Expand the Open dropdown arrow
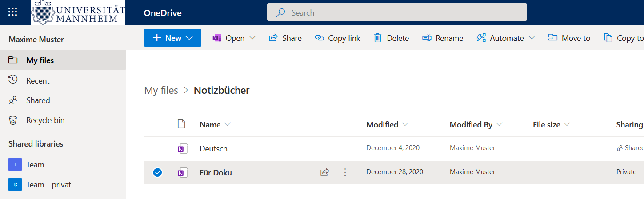The height and width of the screenshot is (199, 644). pos(252,38)
